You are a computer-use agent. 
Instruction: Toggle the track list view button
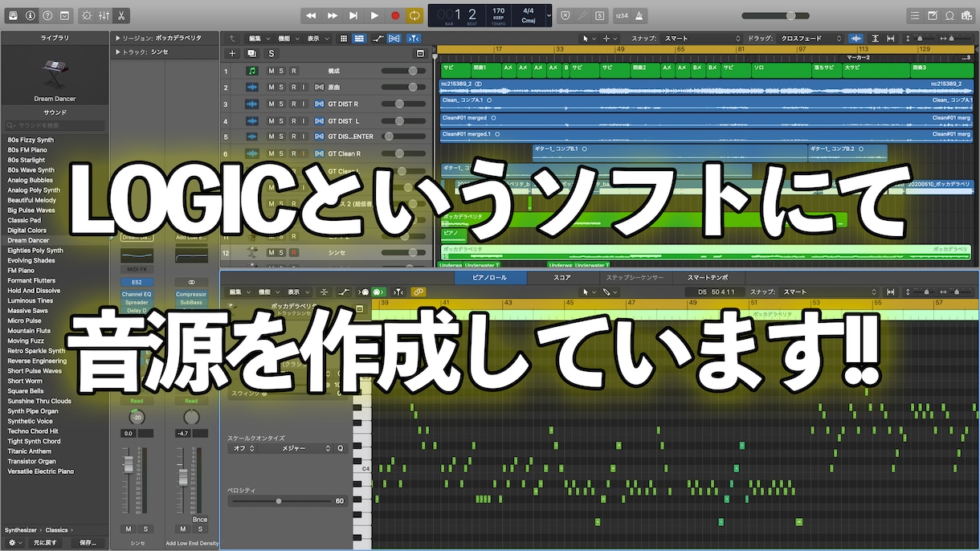359,38
